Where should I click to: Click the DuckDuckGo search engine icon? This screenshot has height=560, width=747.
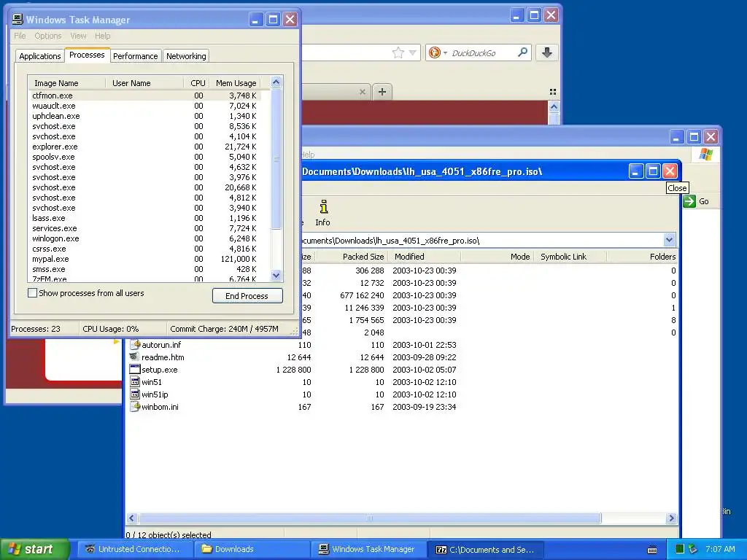(x=435, y=52)
